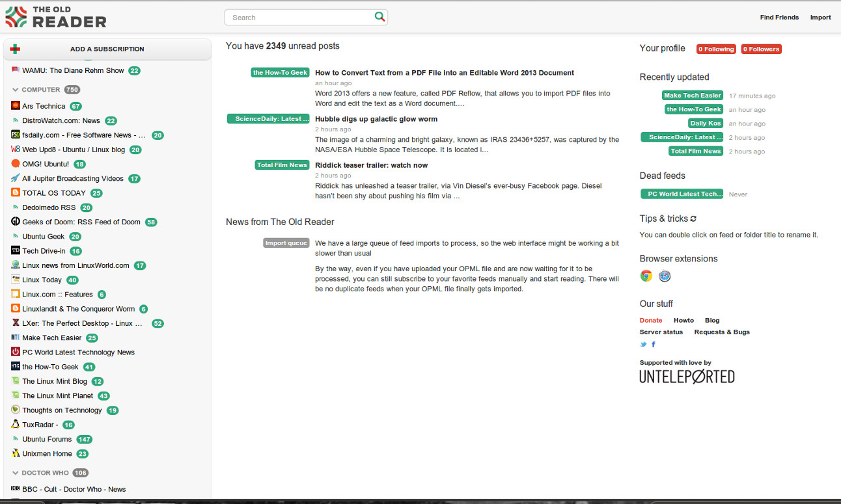This screenshot has height=504, width=841.
Task: Open the Requests & Bugs link
Action: [x=722, y=332]
